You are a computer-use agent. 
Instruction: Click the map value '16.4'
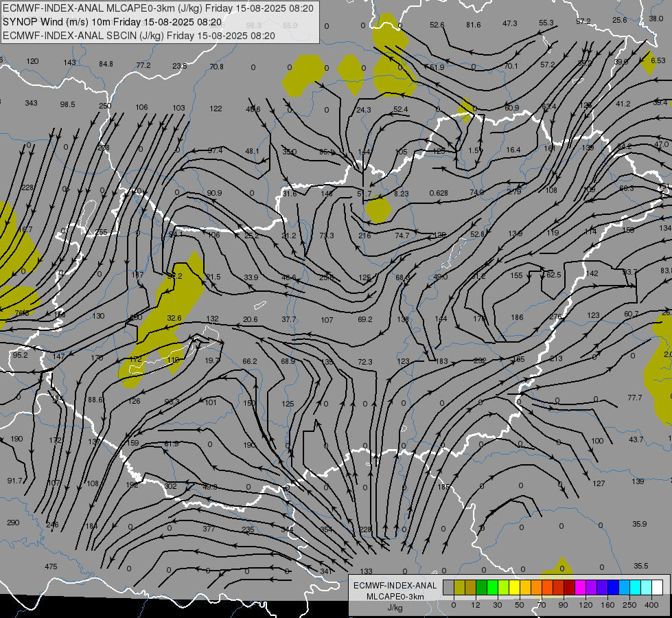pyautogui.click(x=513, y=150)
